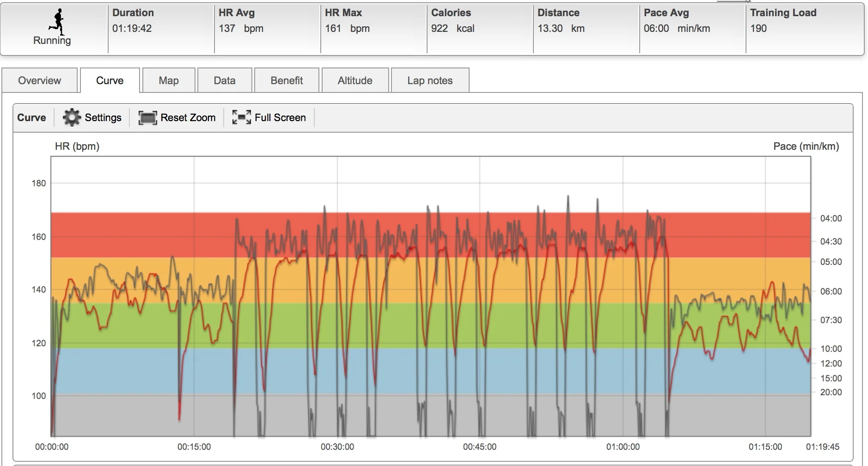
Task: Click the 01:15:00 time axis label
Action: pos(765,447)
